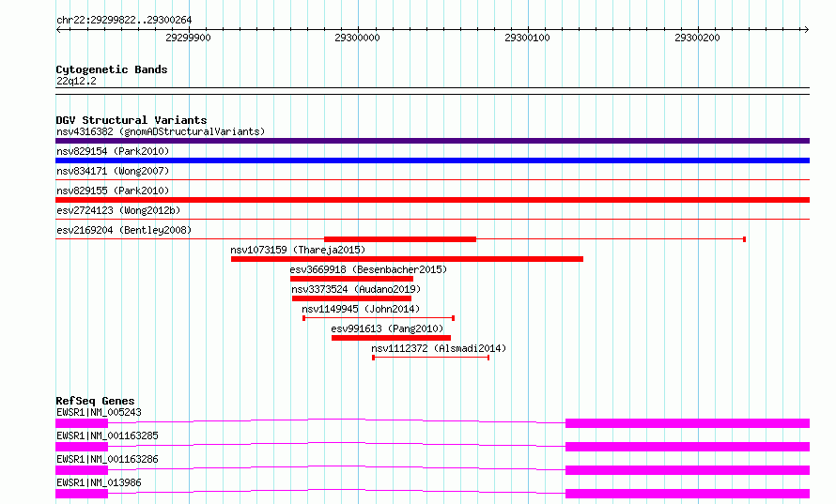Click the nsv1149945 (John2014) variant line

click(x=379, y=318)
